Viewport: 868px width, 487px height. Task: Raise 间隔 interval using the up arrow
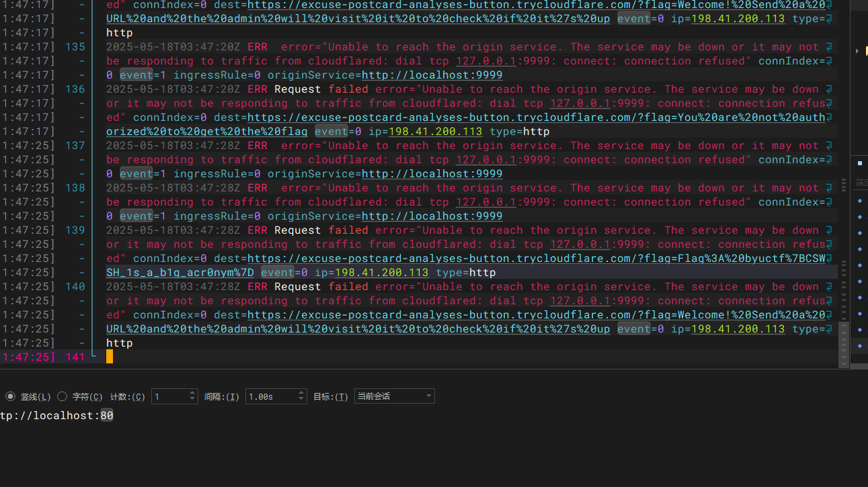click(x=301, y=393)
